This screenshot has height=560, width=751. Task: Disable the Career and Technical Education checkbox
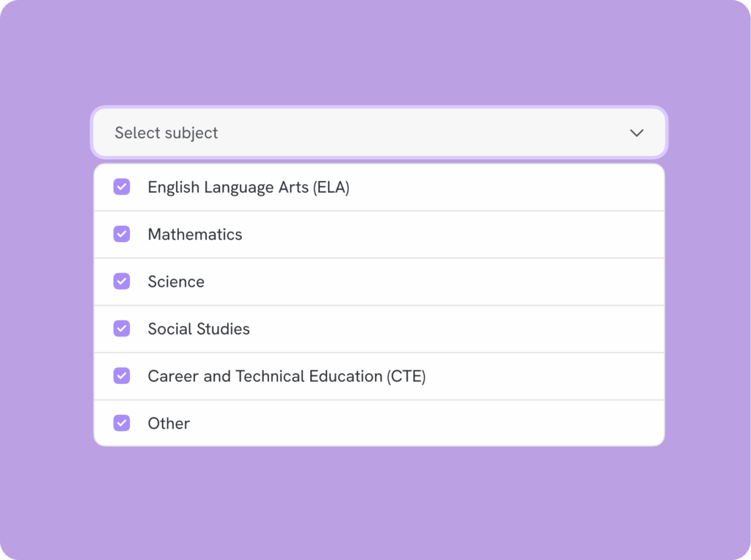(x=122, y=376)
